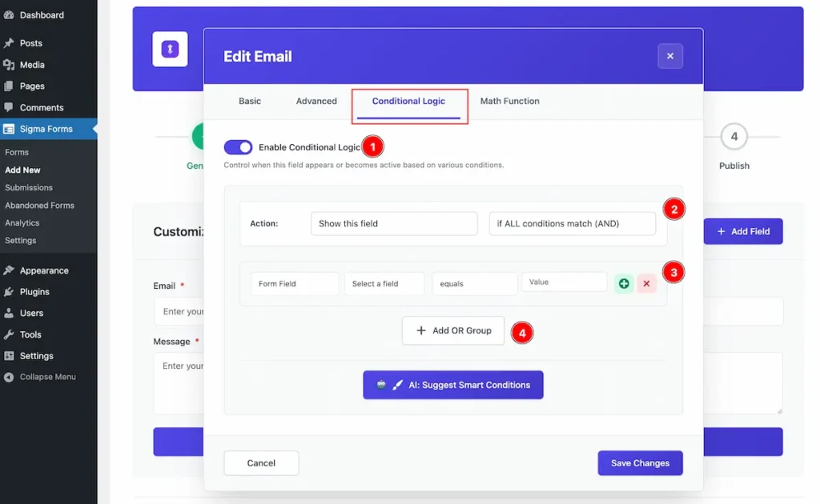The width and height of the screenshot is (820, 504).
Task: Click the Appearance brush icon in sidebar
Action: tap(8, 270)
